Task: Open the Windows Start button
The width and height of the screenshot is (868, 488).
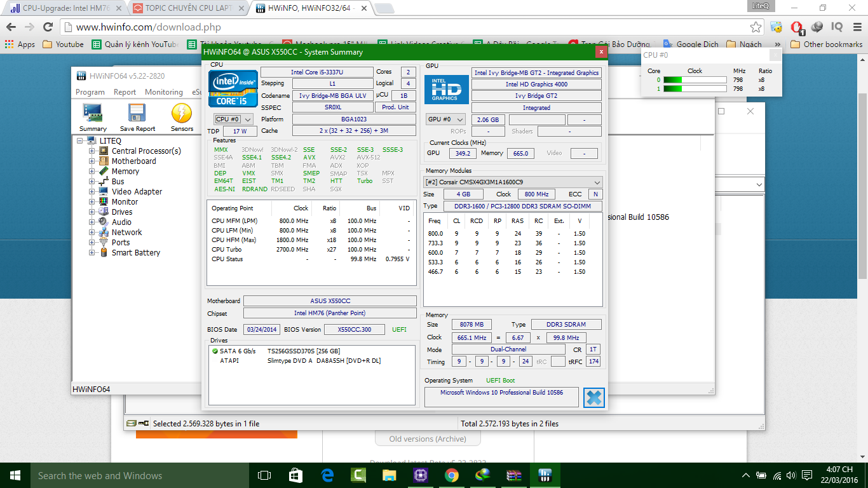Action: pos(15,475)
